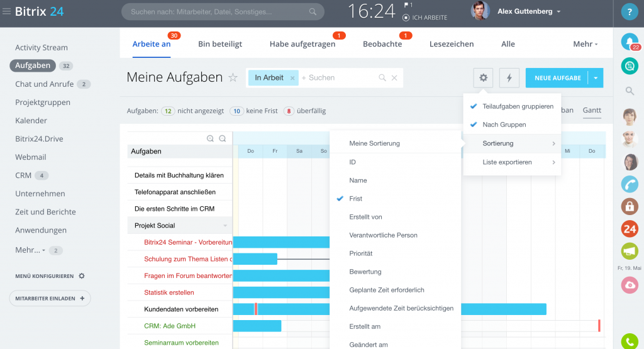The width and height of the screenshot is (644, 349).
Task: Switch to the Gantt view
Action: tap(592, 110)
